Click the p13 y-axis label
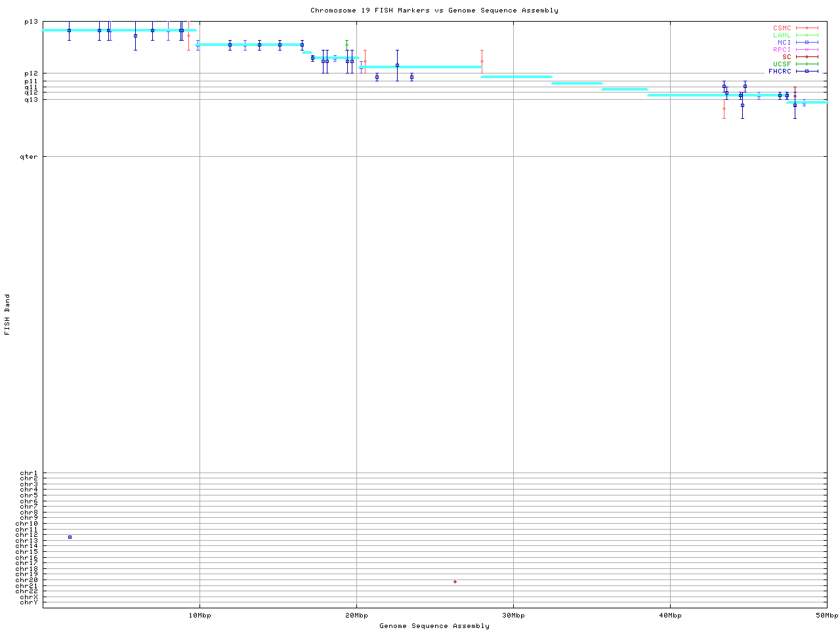840x630 pixels. point(31,22)
